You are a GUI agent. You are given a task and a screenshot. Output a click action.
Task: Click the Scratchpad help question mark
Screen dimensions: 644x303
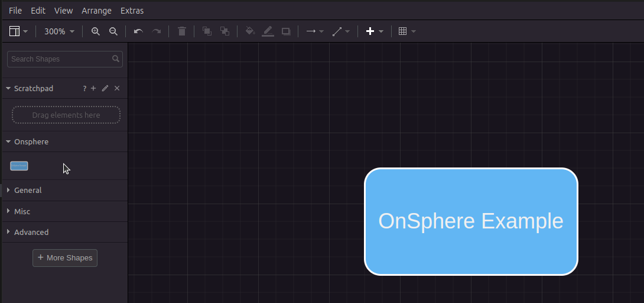(x=84, y=88)
